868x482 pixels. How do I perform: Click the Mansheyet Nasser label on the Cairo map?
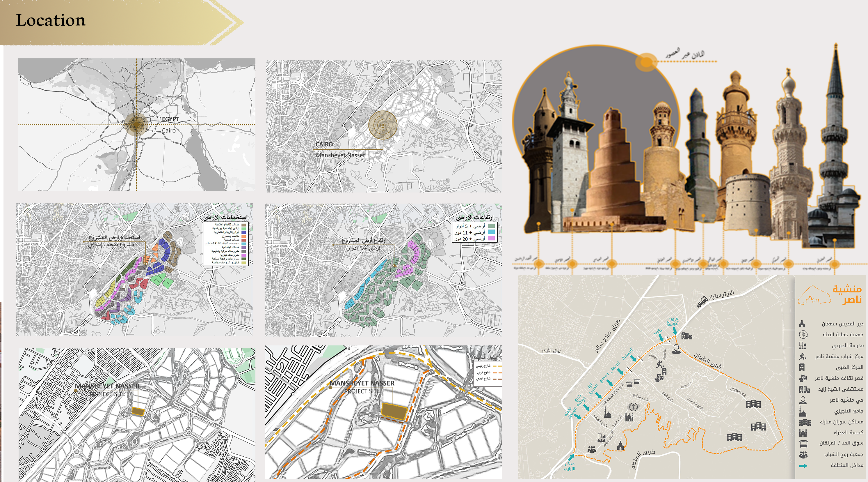coord(340,155)
